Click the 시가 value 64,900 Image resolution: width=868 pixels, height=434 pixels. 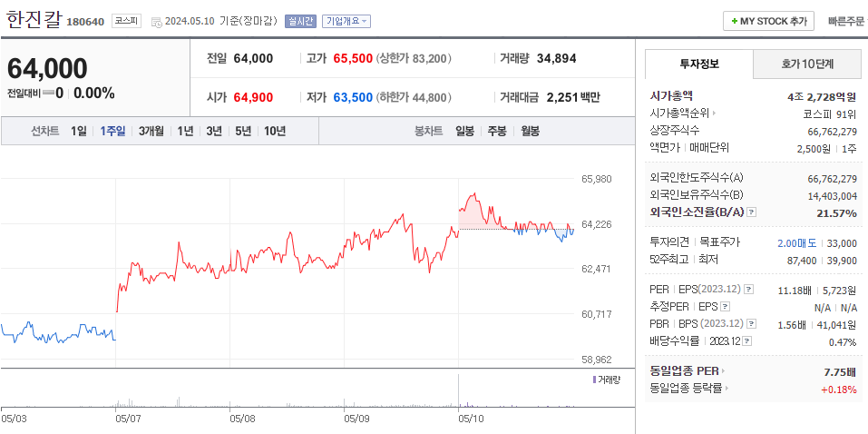point(253,97)
